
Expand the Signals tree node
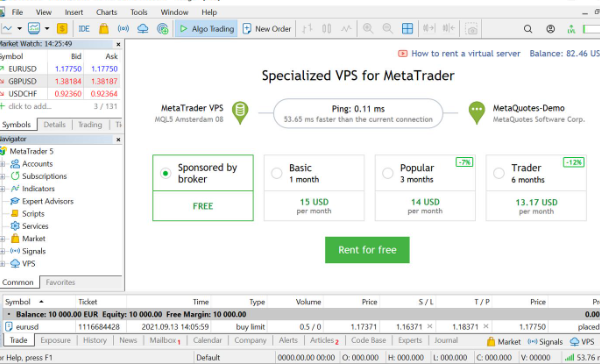coord(3,251)
